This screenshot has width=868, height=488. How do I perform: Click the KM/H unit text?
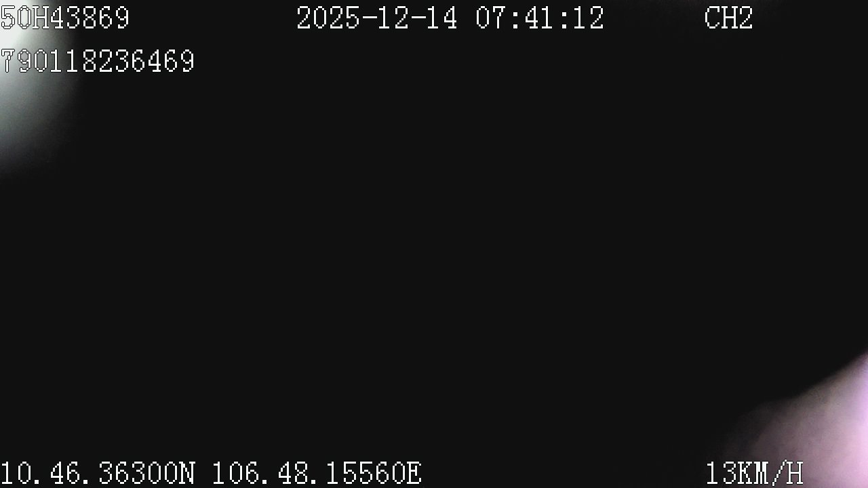(771, 473)
